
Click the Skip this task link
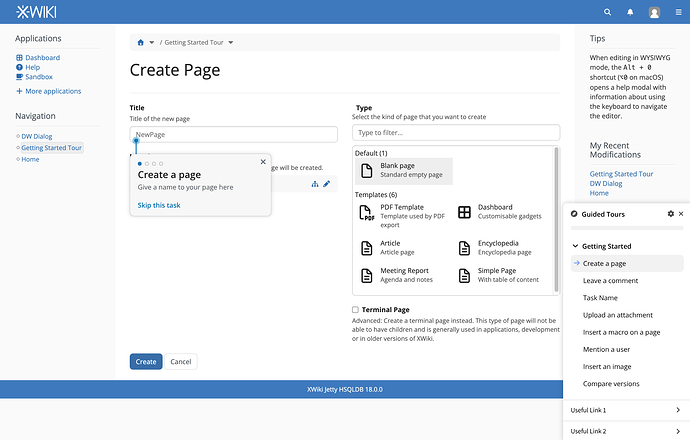(159, 205)
